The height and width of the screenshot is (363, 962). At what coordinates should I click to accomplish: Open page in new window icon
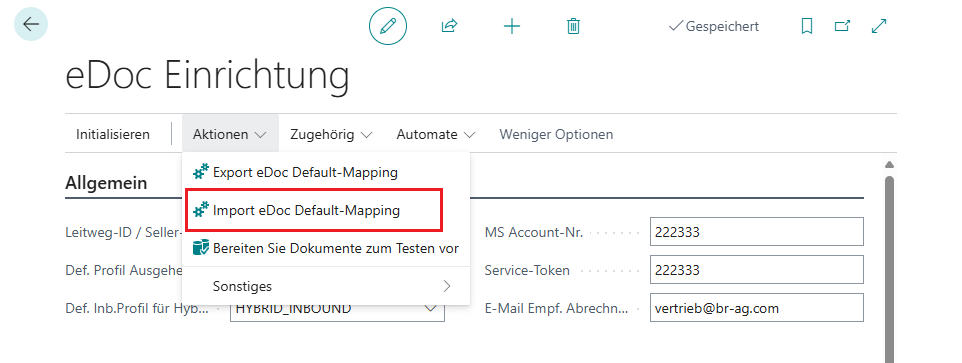(842, 26)
